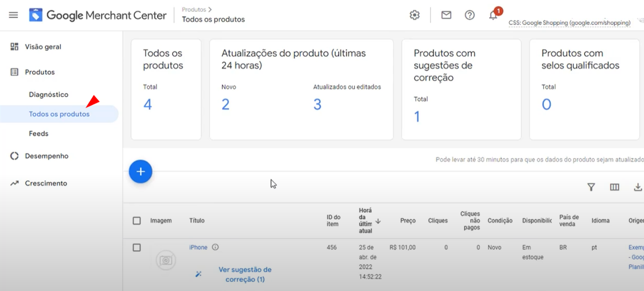Click total products count 4
The image size is (644, 291).
click(x=147, y=104)
